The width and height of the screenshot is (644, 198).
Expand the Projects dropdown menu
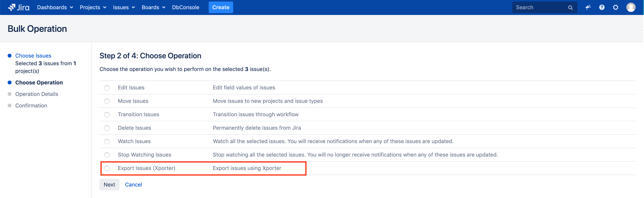pyautogui.click(x=93, y=7)
